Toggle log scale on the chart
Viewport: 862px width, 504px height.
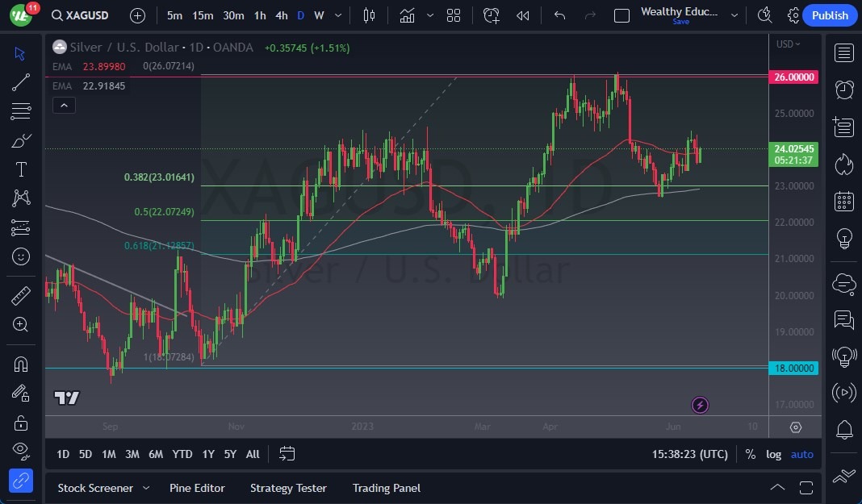tap(773, 454)
